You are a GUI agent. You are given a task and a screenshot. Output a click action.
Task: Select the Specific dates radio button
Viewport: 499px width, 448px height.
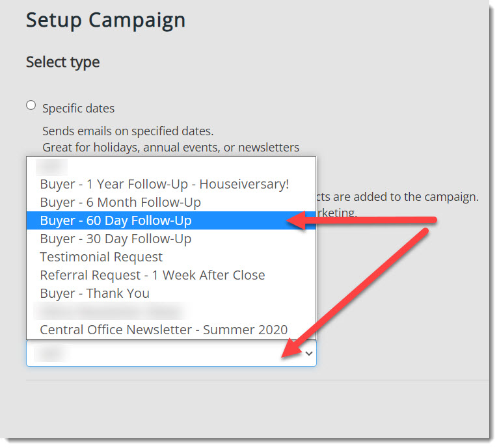click(31, 105)
